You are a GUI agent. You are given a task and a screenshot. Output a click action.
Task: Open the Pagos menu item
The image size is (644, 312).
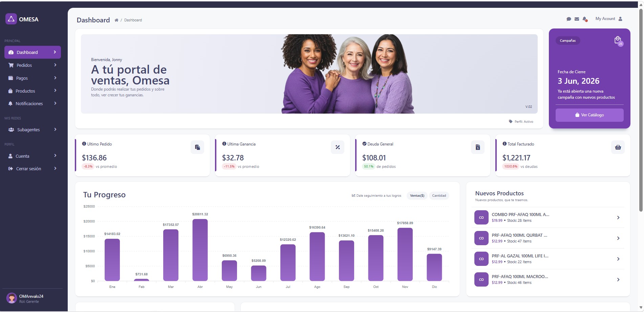[33, 78]
